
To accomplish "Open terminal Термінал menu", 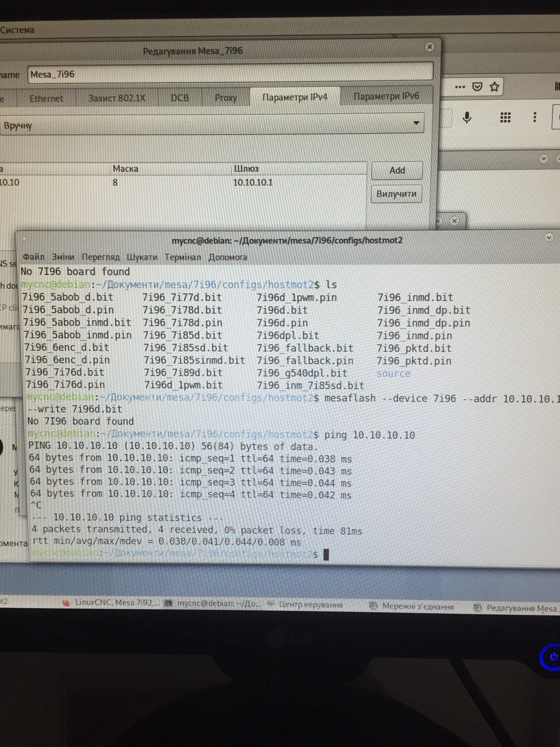I will pyautogui.click(x=183, y=257).
